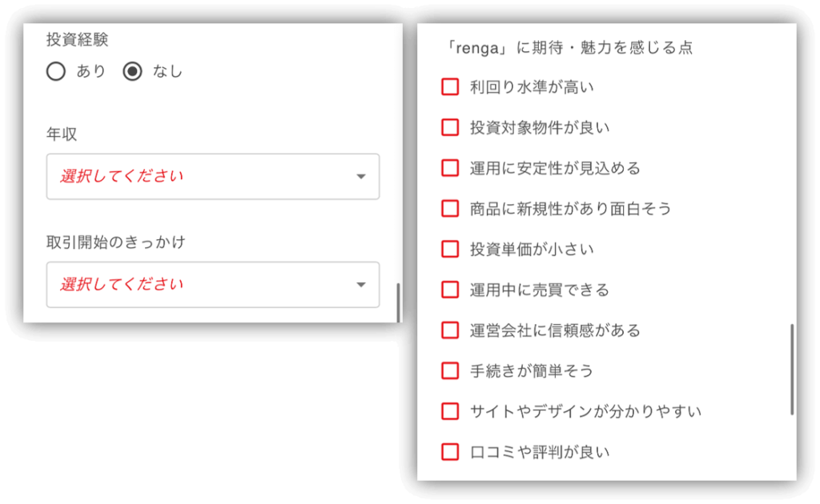Viewport: 820px width, 504px height.
Task: Select the なし radio button for 投資経験
Action: point(132,72)
